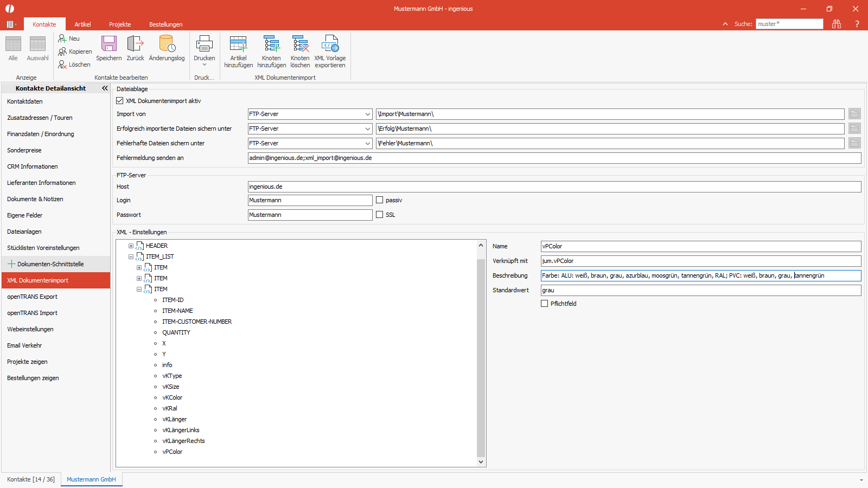The height and width of the screenshot is (488, 868).
Task: Collapse Kontakte Detailansicht sidebar panel
Action: click(x=105, y=88)
